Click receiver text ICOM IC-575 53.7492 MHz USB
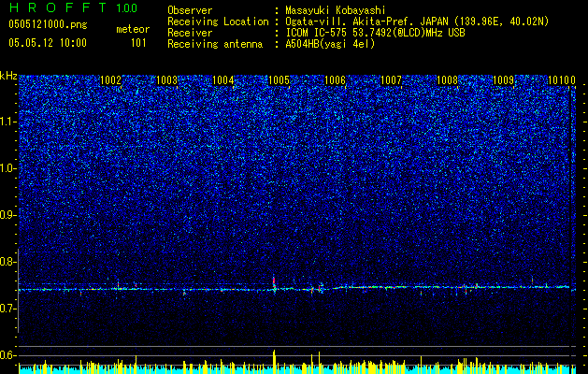This screenshot has width=588, height=374. pos(375,33)
